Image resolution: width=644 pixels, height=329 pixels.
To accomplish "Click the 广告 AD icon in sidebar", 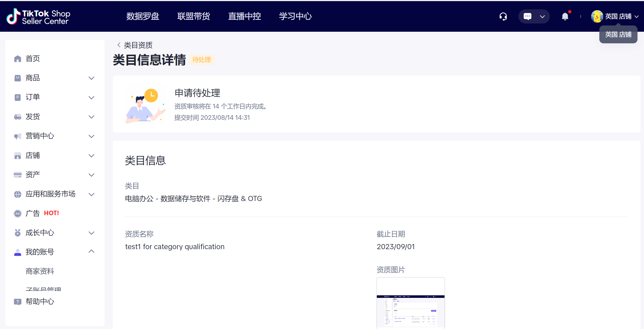I will (x=18, y=213).
